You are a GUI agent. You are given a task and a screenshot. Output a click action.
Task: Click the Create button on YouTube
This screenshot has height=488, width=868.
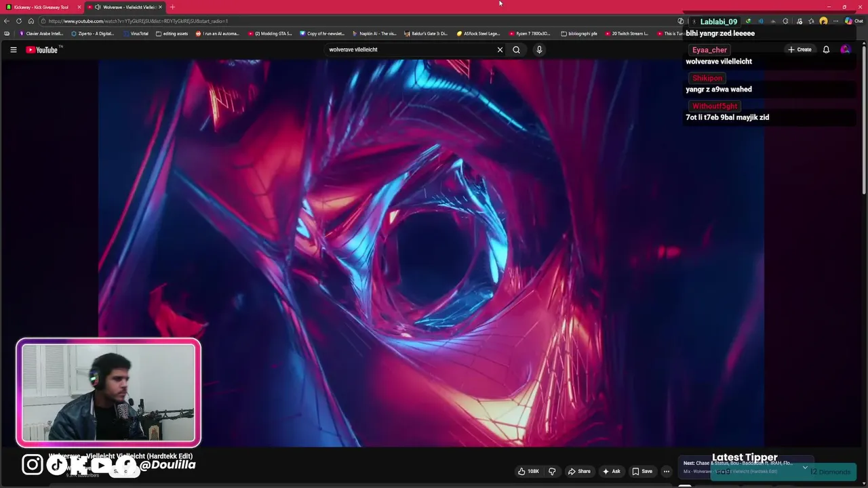coord(800,49)
